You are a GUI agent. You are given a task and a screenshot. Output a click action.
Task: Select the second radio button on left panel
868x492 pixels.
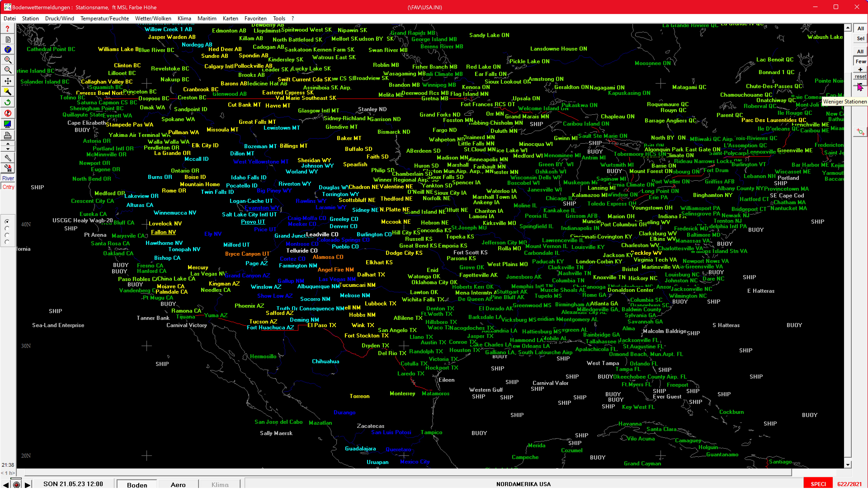[x=7, y=229]
